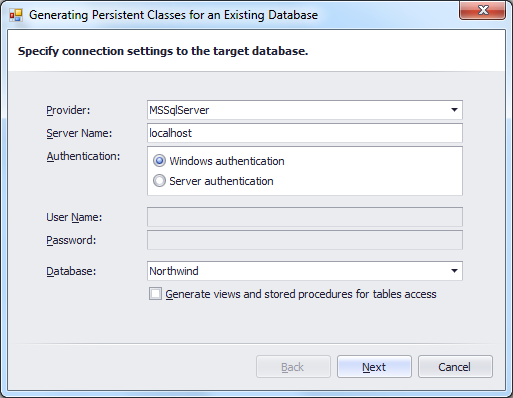Click the Back button

coord(293,367)
